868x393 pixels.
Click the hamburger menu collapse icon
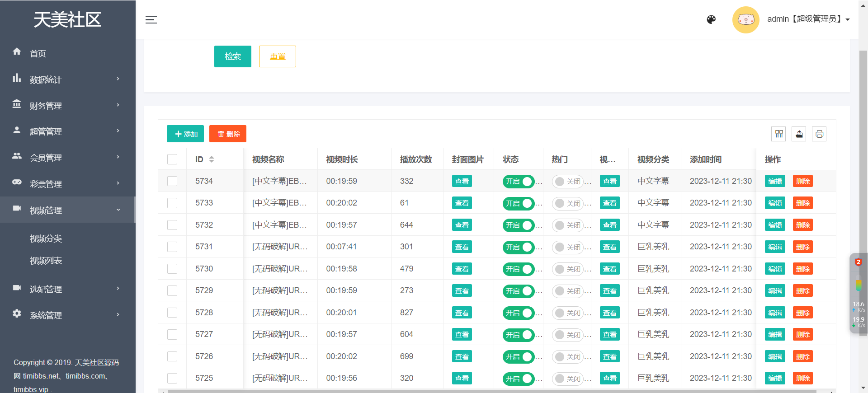(151, 19)
